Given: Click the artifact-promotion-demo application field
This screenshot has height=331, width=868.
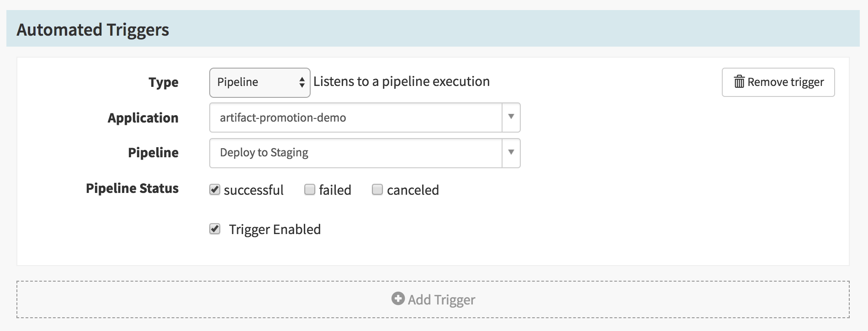Looking at the screenshot, I should click(x=355, y=117).
